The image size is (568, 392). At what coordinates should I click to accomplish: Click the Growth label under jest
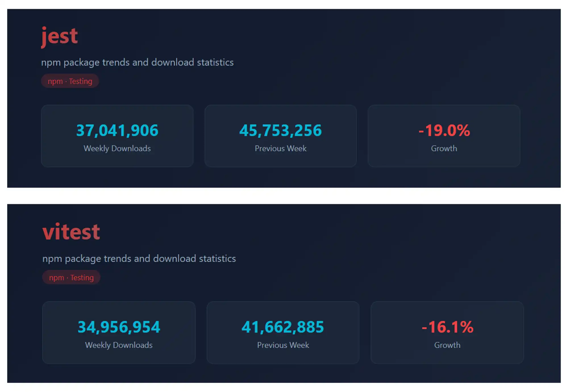click(x=444, y=148)
